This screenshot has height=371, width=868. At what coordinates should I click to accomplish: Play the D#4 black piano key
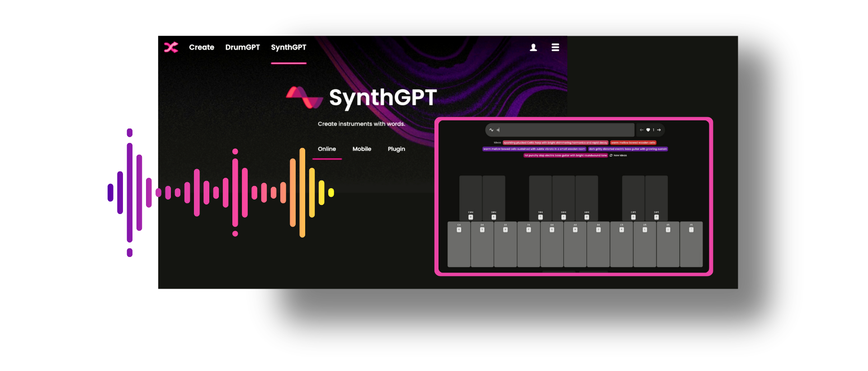(x=494, y=198)
